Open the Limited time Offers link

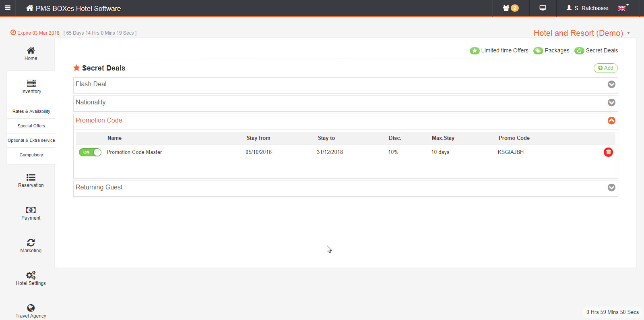pyautogui.click(x=499, y=50)
